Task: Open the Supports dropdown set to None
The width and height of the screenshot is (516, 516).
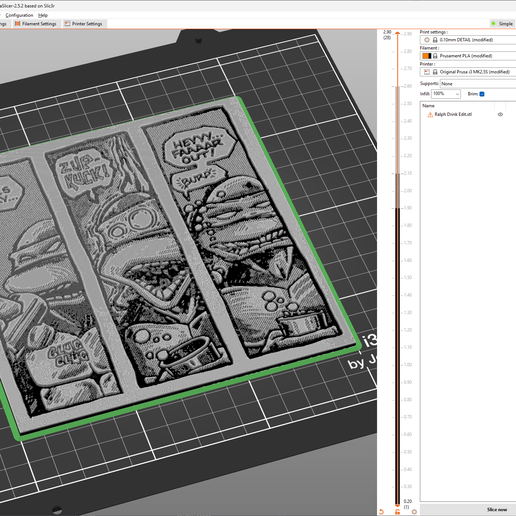Action: (478, 84)
